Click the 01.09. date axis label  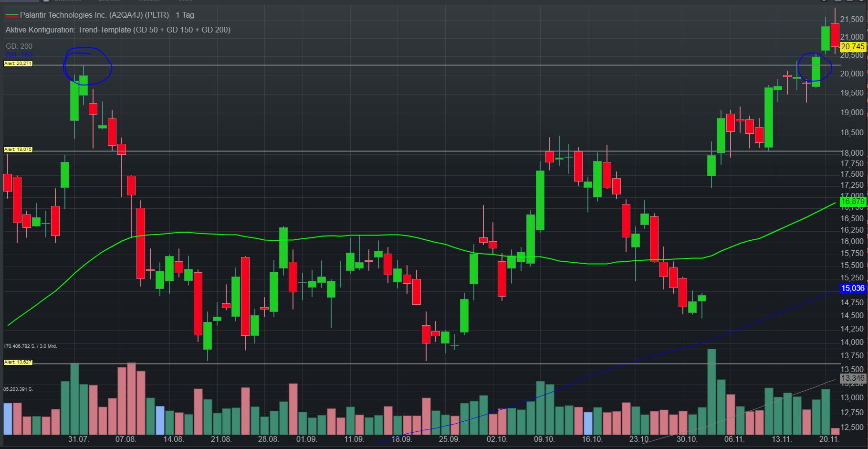pyautogui.click(x=306, y=439)
